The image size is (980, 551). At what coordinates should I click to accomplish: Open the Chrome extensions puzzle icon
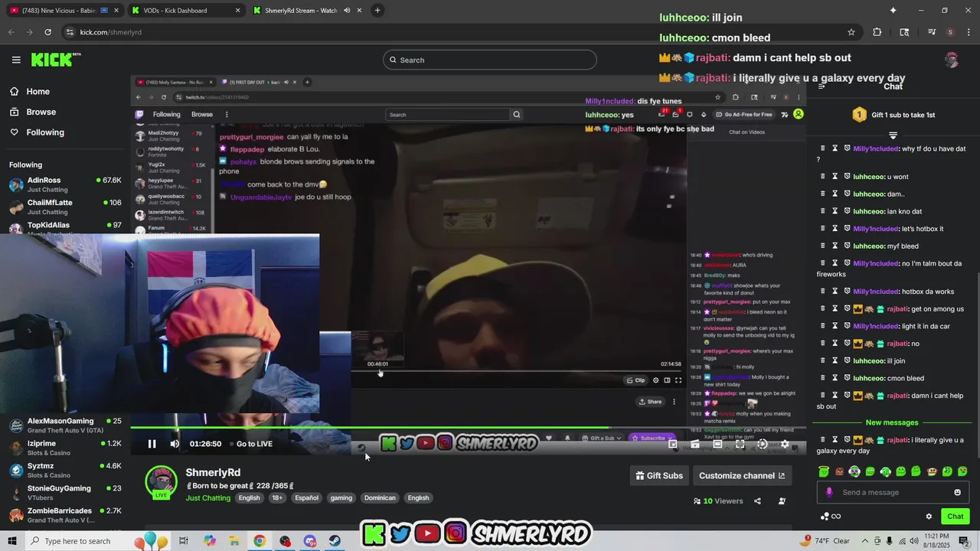877,32
